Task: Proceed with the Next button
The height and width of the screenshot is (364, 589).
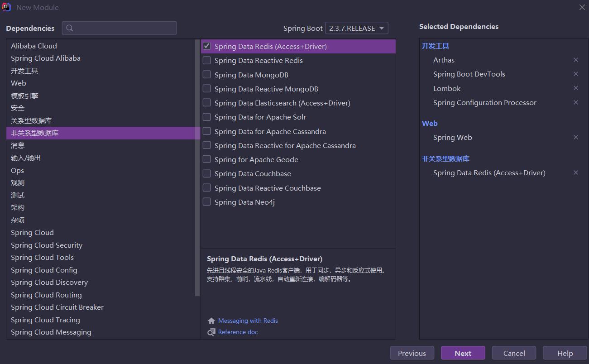Action: 463,353
